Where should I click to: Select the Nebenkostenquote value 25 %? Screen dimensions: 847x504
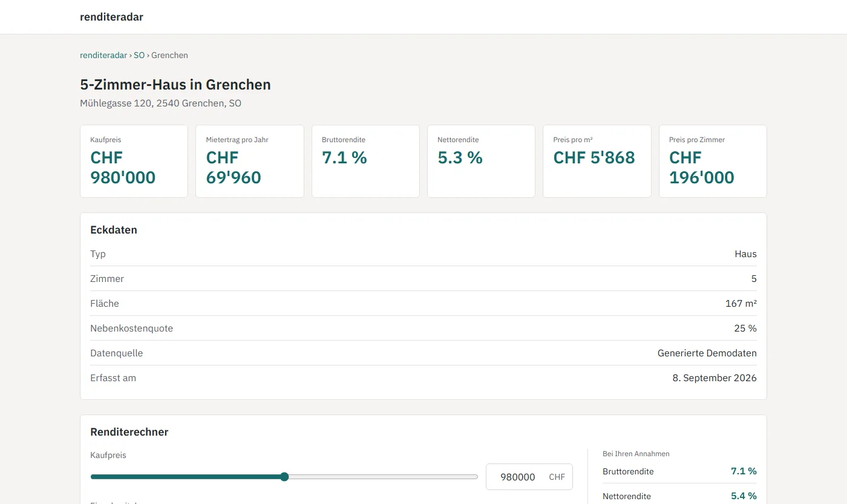(745, 329)
